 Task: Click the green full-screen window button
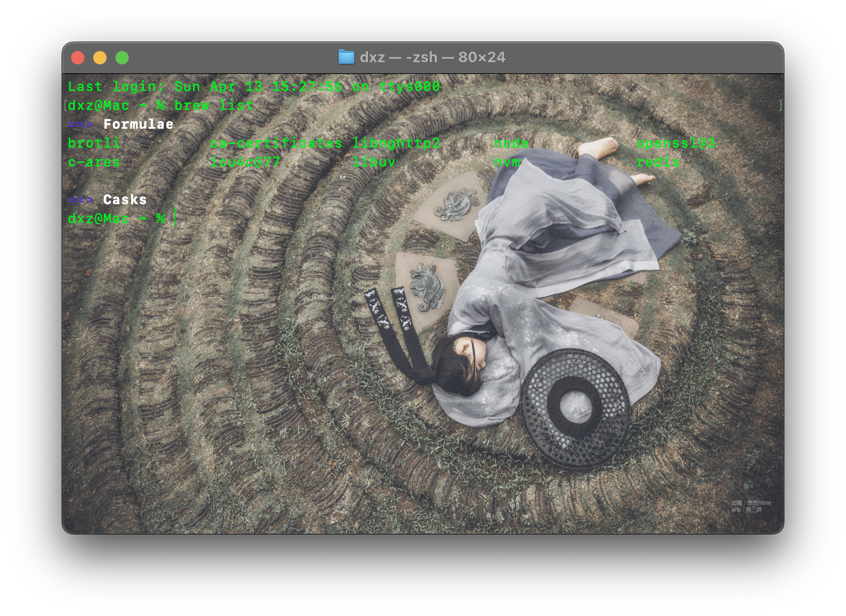tap(122, 58)
